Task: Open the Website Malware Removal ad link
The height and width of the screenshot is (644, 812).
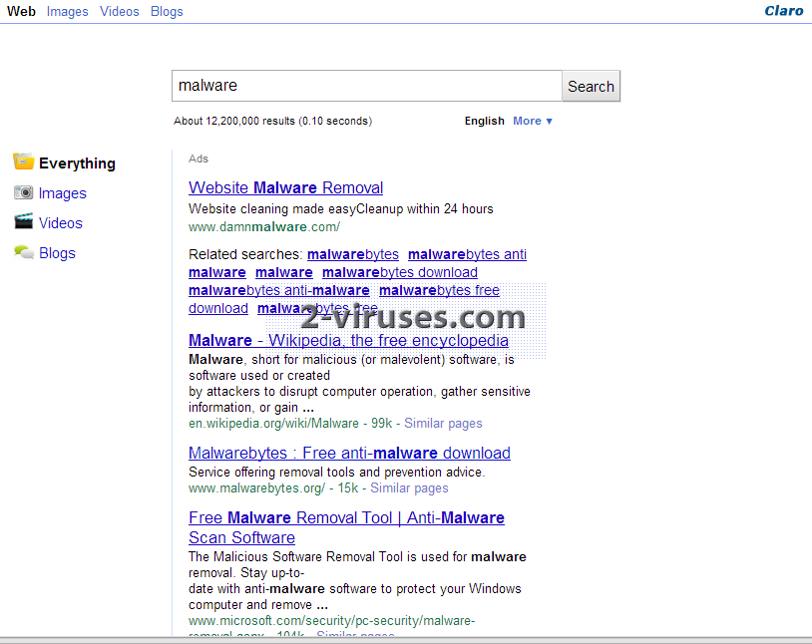Action: click(x=286, y=187)
